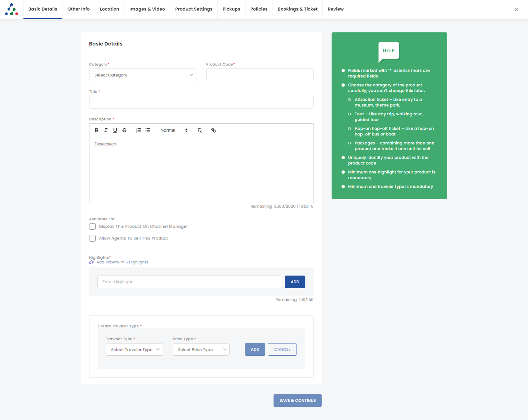Toggle bold formatting in description editor

96,130
